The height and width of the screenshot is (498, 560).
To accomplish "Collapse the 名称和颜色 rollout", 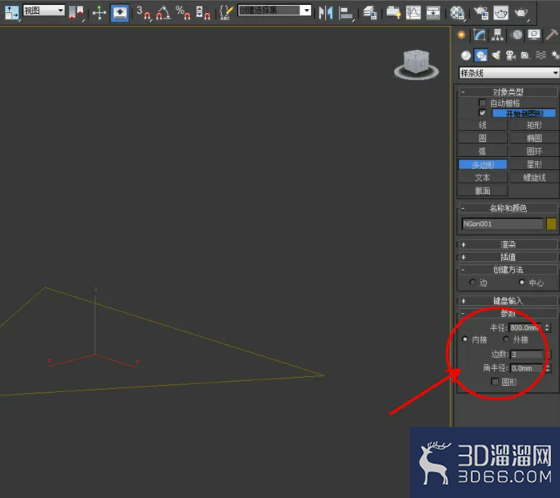I will tap(508, 208).
